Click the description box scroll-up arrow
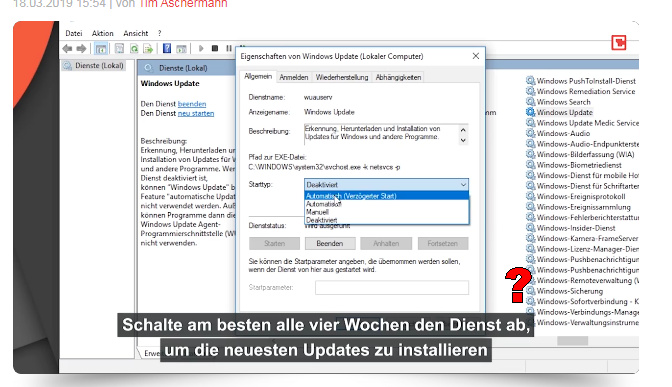672x387 pixels. [x=463, y=130]
